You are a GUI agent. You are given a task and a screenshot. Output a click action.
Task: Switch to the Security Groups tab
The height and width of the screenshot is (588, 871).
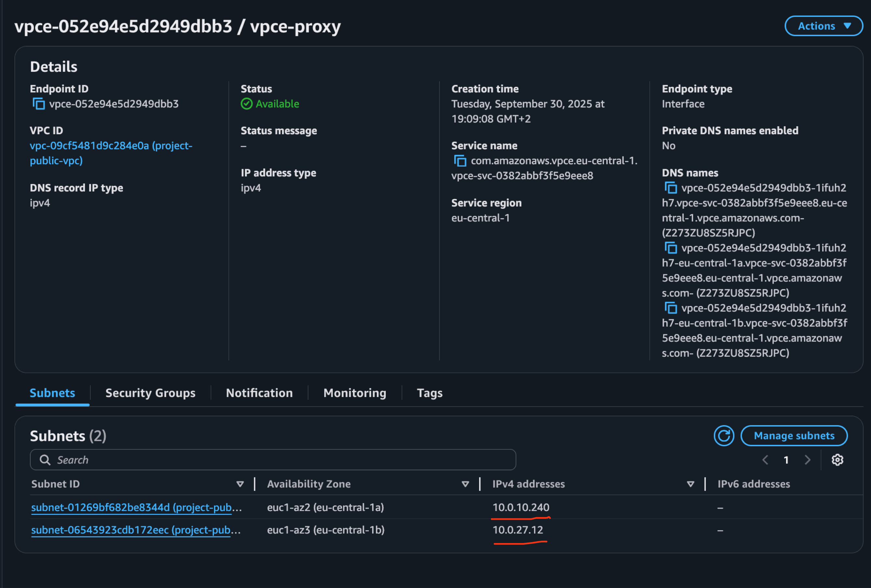pyautogui.click(x=150, y=393)
